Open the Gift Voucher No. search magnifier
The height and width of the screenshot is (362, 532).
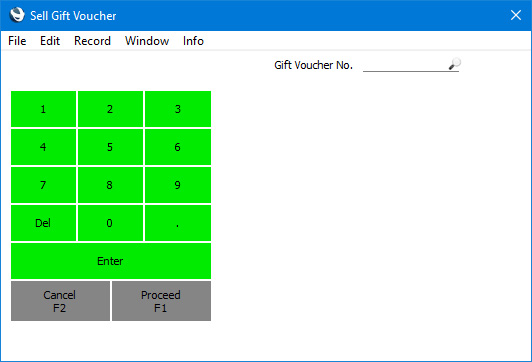pos(454,64)
